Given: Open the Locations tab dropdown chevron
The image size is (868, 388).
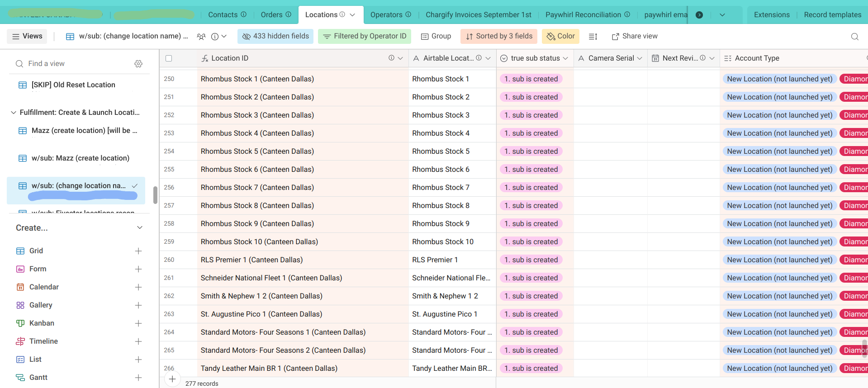Looking at the screenshot, I should click(x=352, y=15).
